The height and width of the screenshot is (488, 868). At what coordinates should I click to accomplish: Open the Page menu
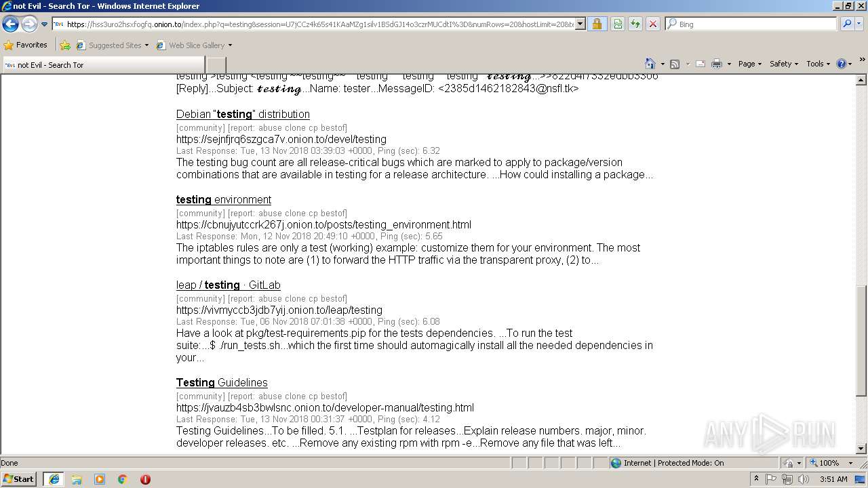pos(750,64)
